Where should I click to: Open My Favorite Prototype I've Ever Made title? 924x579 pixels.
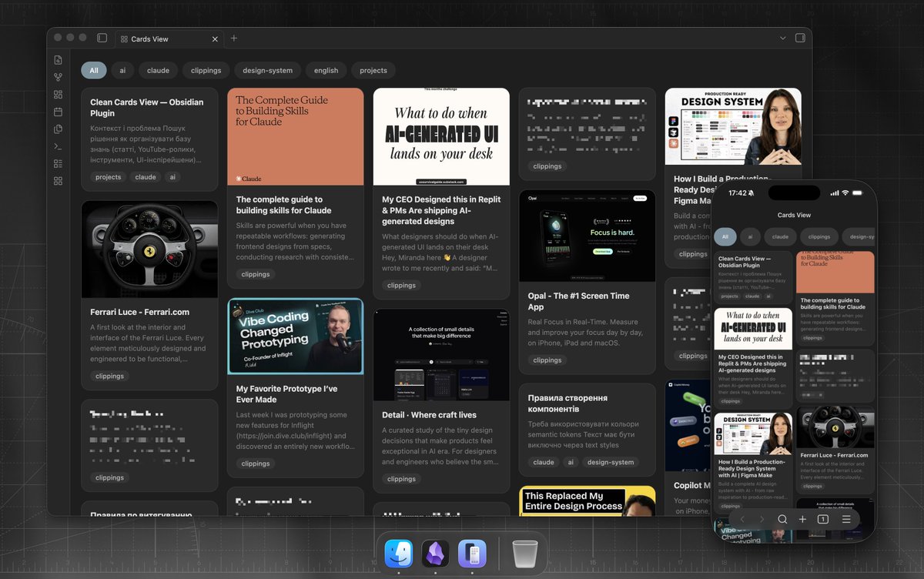click(x=286, y=394)
